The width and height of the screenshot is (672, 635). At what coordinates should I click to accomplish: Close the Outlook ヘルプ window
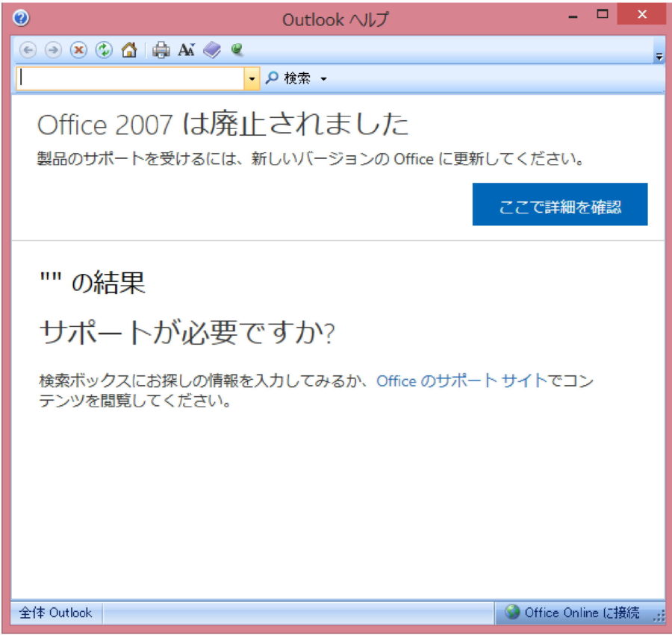pos(641,15)
